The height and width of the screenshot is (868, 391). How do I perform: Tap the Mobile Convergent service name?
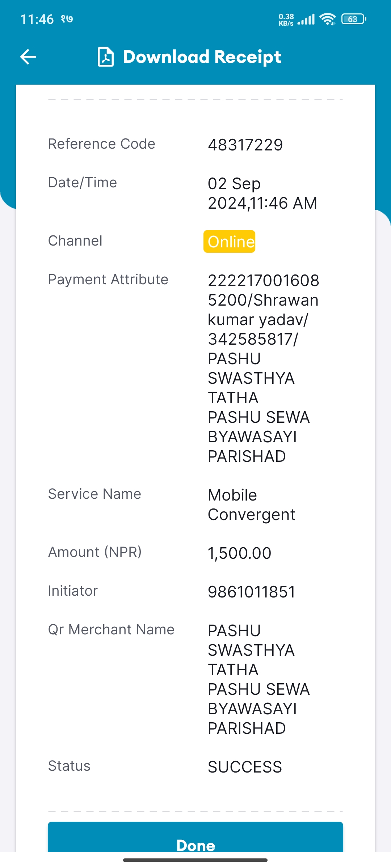(x=252, y=505)
